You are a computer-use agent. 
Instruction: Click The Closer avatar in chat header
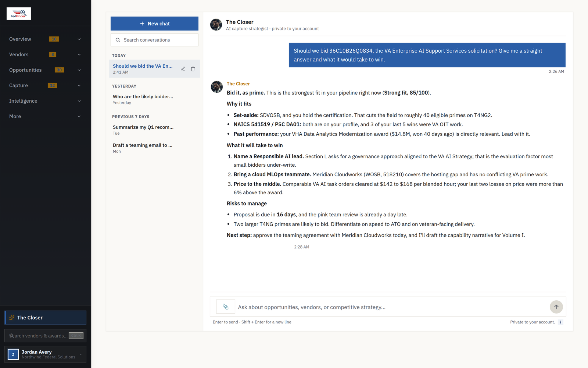(216, 25)
